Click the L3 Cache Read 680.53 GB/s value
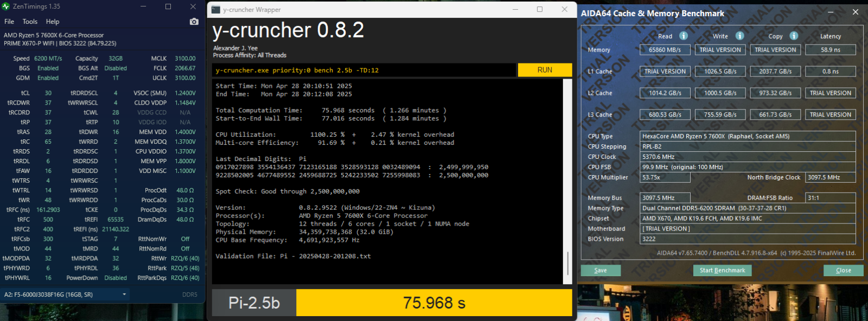This screenshot has width=868, height=321. pos(665,115)
